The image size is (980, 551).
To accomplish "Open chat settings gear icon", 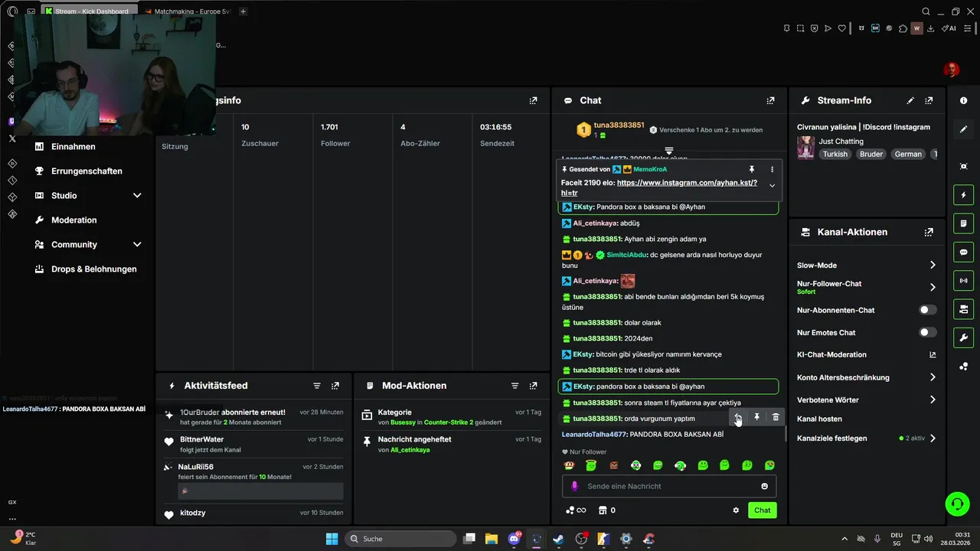I will (736, 510).
